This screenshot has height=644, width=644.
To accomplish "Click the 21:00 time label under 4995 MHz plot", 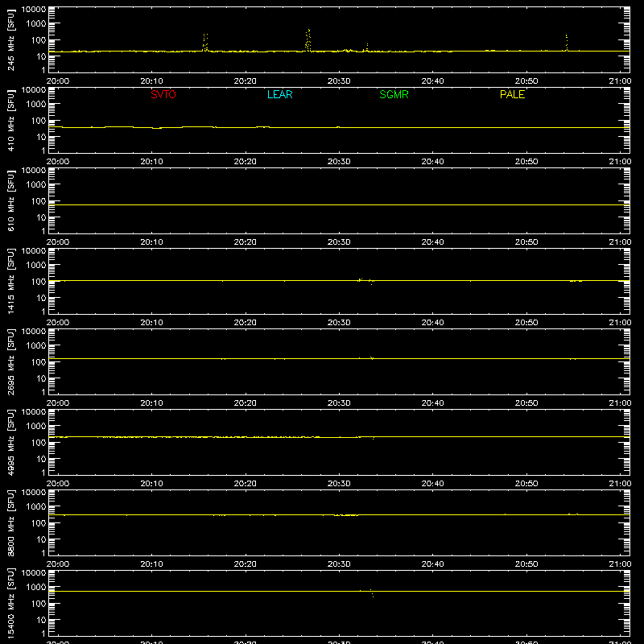I will pyautogui.click(x=620, y=484).
